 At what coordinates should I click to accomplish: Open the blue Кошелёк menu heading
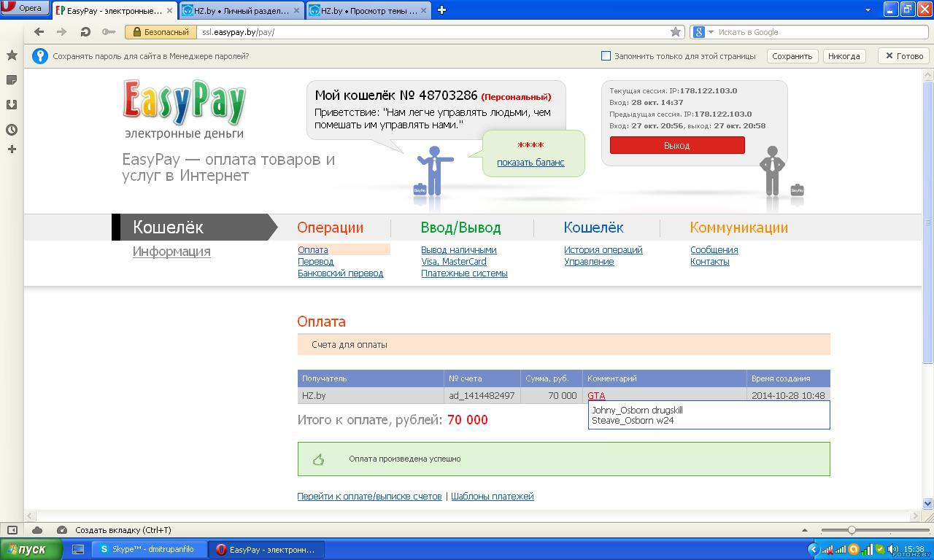(x=593, y=227)
